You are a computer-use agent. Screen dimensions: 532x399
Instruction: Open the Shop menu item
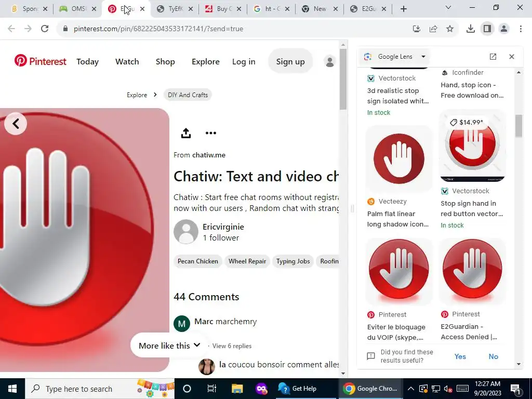coord(165,61)
